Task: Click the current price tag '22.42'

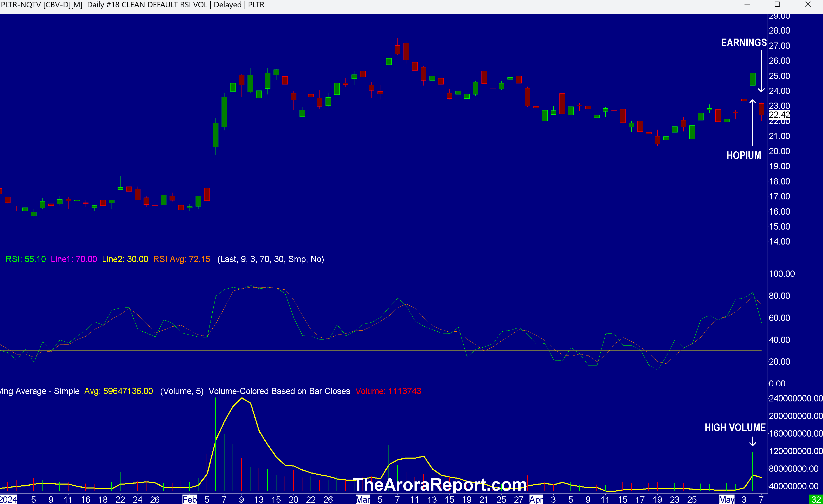Action: pos(779,115)
